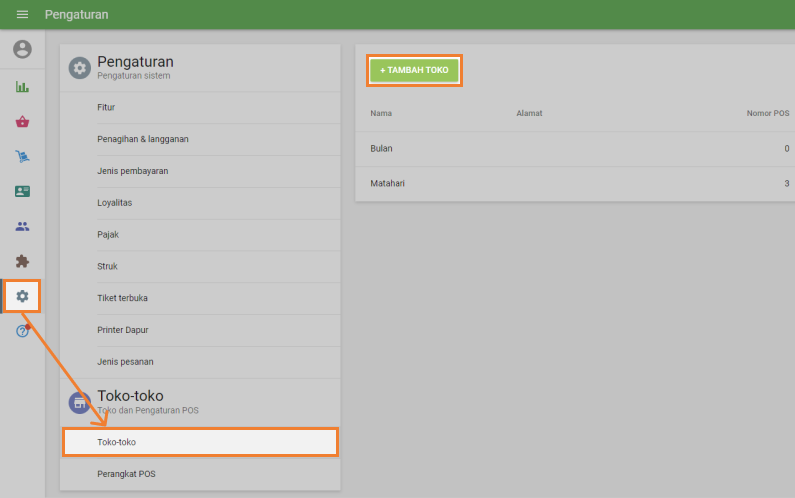This screenshot has height=498, width=795.
Task: Select the settings gear sidebar icon
Action: pyautogui.click(x=22, y=296)
